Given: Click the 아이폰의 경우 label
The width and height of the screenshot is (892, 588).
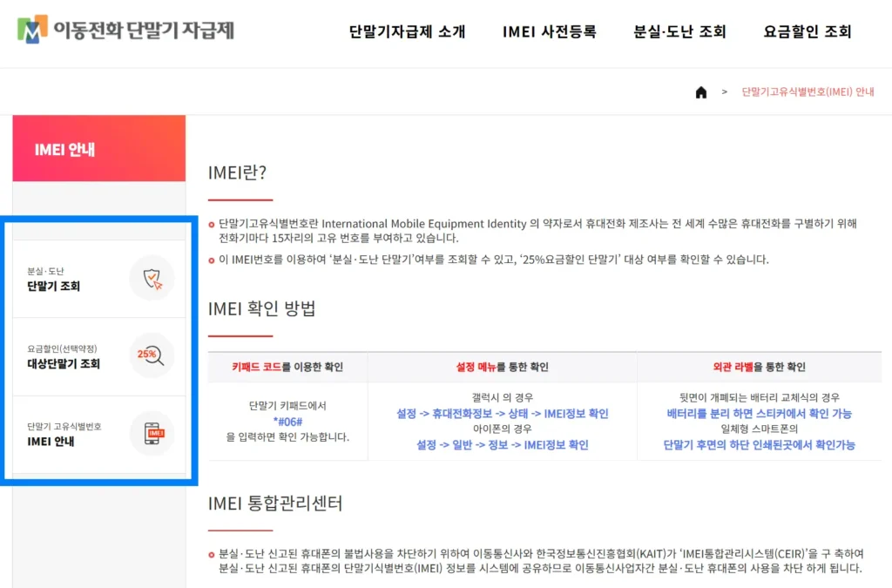Looking at the screenshot, I should coord(503,429).
